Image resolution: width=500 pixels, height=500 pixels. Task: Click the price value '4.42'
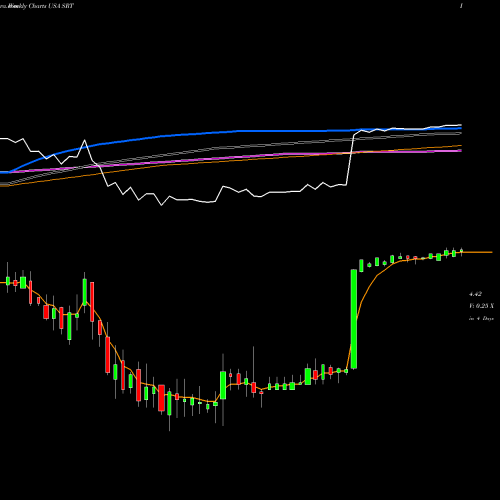point(475,294)
